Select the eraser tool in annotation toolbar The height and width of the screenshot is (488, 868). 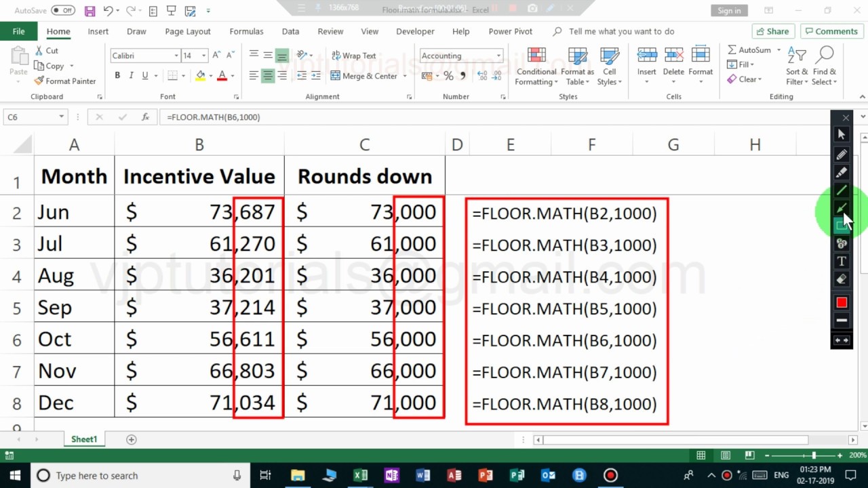(x=842, y=279)
